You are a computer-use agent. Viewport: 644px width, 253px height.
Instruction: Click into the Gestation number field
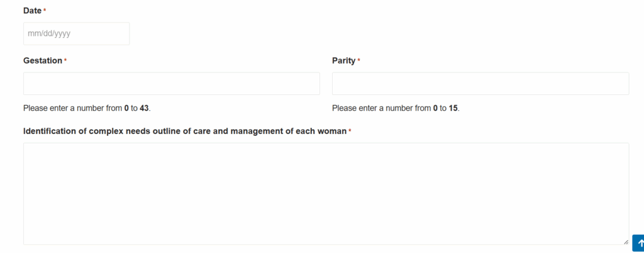point(171,84)
